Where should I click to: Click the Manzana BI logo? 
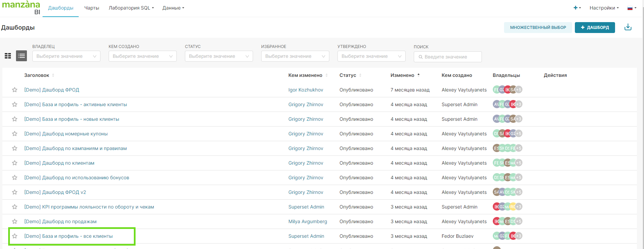pyautogui.click(x=21, y=8)
